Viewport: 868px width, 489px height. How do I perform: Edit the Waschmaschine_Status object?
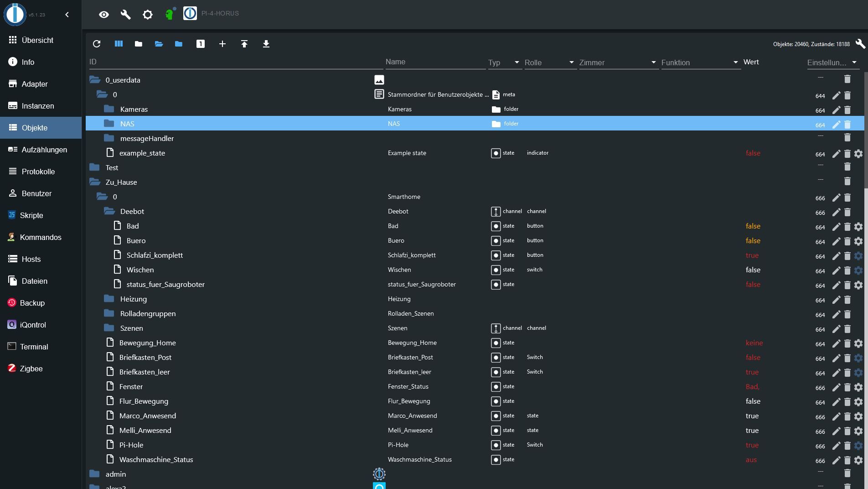pos(836,460)
